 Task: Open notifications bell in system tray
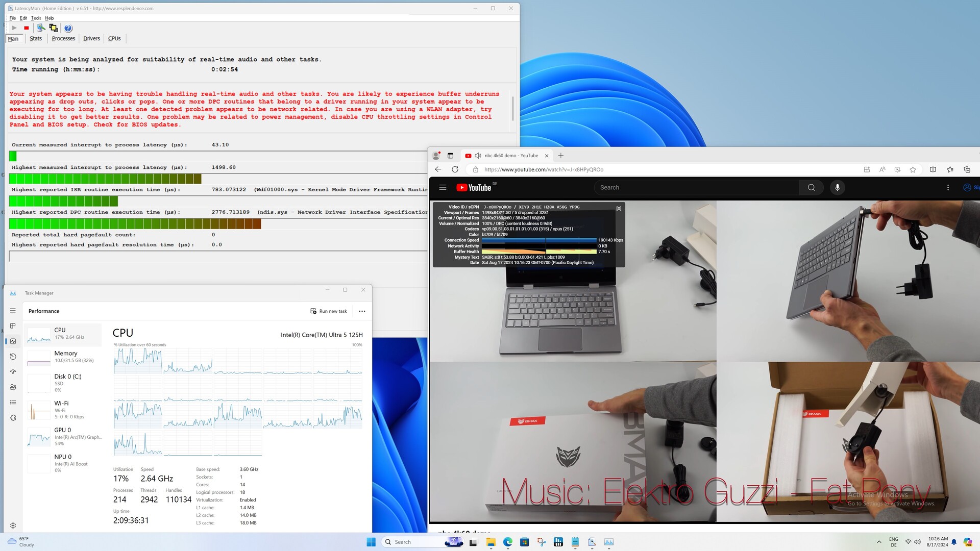click(x=954, y=542)
